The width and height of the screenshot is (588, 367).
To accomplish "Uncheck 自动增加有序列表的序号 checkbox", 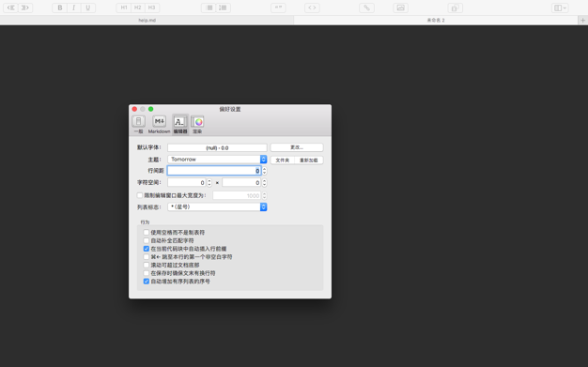I will click(x=147, y=282).
